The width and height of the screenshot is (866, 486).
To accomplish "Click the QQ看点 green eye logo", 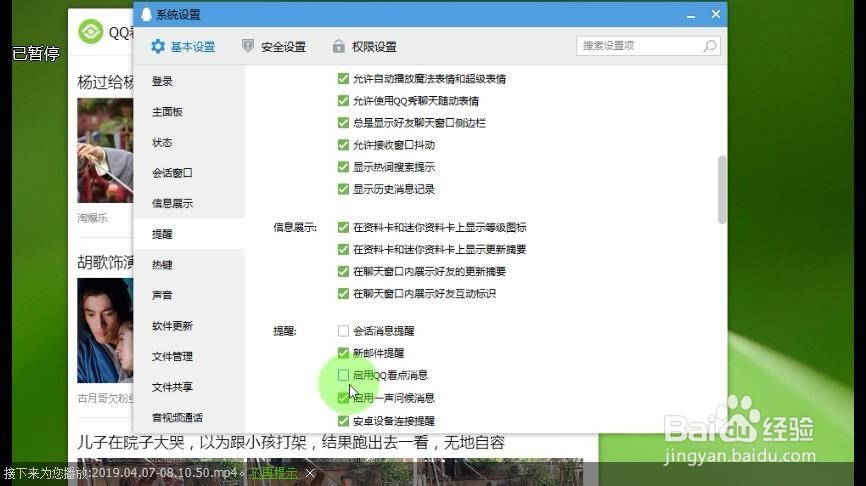I will click(91, 31).
